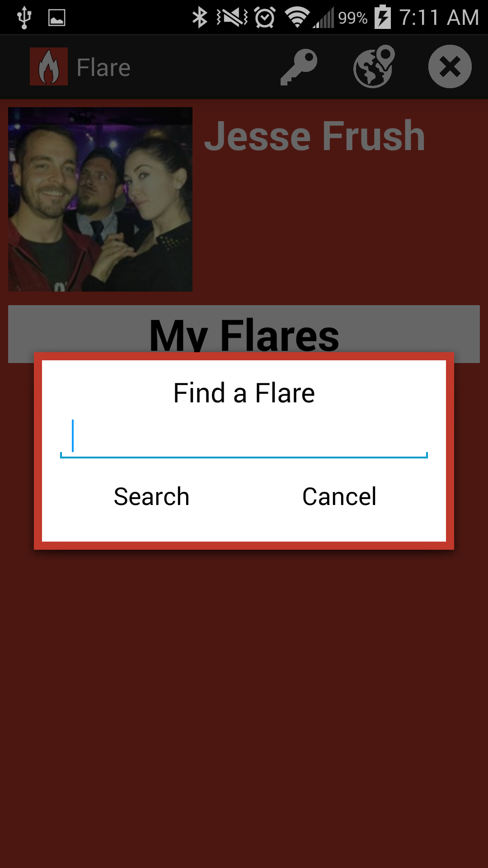This screenshot has height=868, width=488.
Task: Open the key icon in toolbar
Action: pyautogui.click(x=299, y=67)
